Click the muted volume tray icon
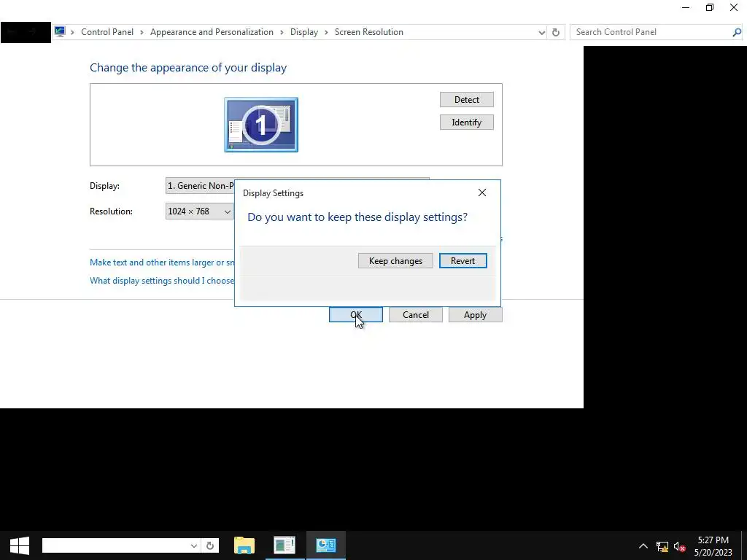Viewport: 747px width, 560px height. click(x=679, y=546)
